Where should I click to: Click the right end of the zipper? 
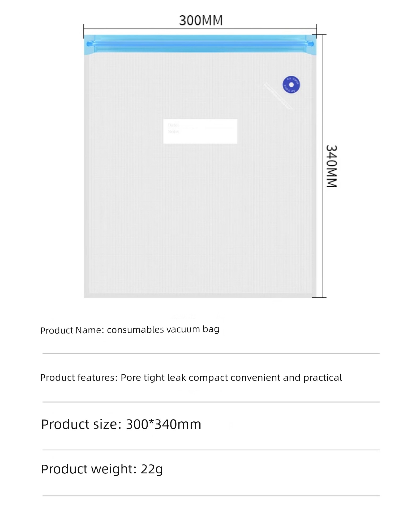pos(310,44)
